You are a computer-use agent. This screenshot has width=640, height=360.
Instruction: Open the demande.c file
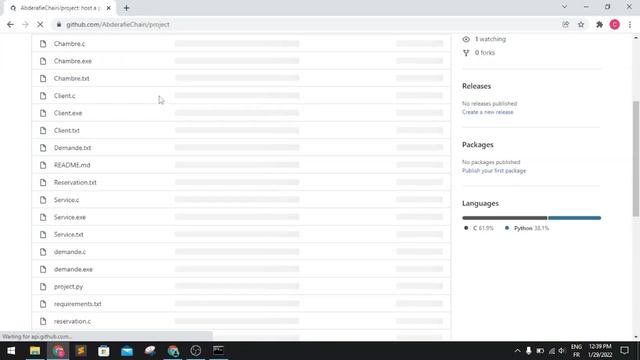pos(70,252)
